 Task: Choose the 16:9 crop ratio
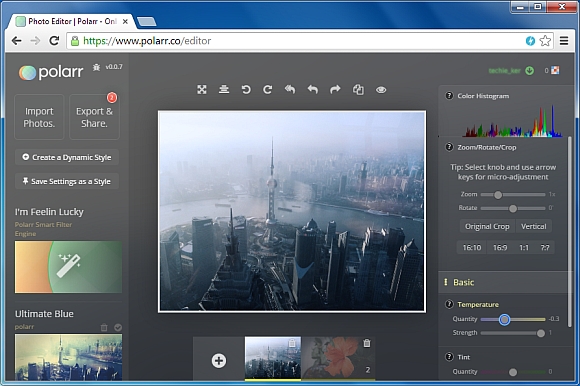(x=500, y=248)
